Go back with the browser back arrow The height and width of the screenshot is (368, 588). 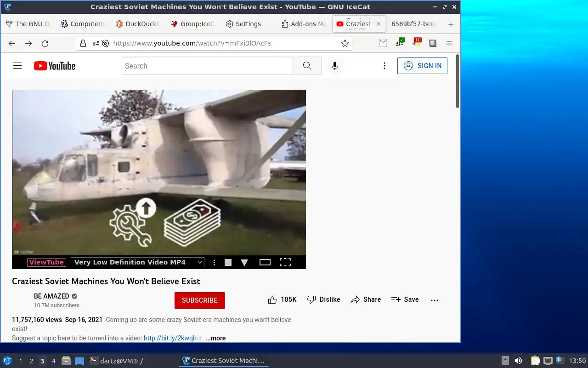[x=12, y=43]
